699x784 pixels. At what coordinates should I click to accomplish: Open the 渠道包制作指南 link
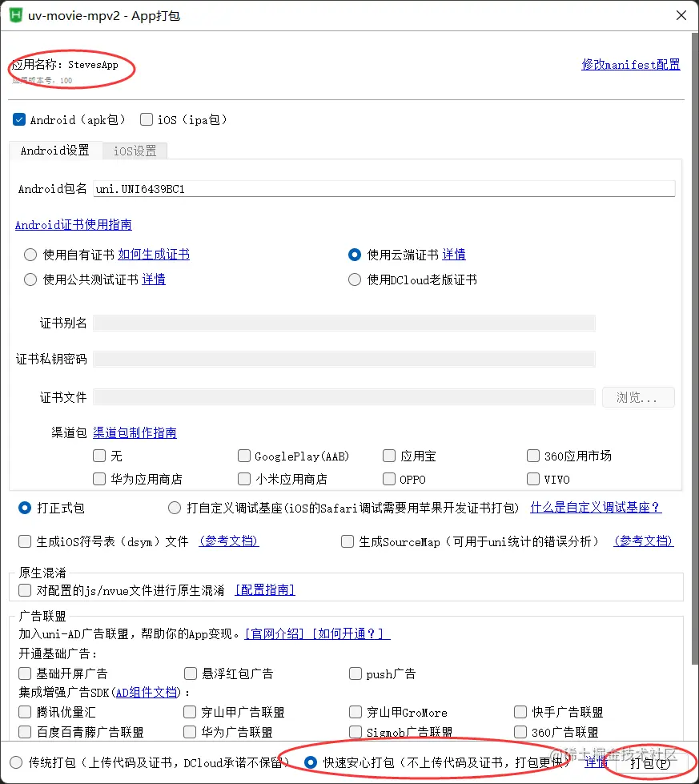click(135, 432)
